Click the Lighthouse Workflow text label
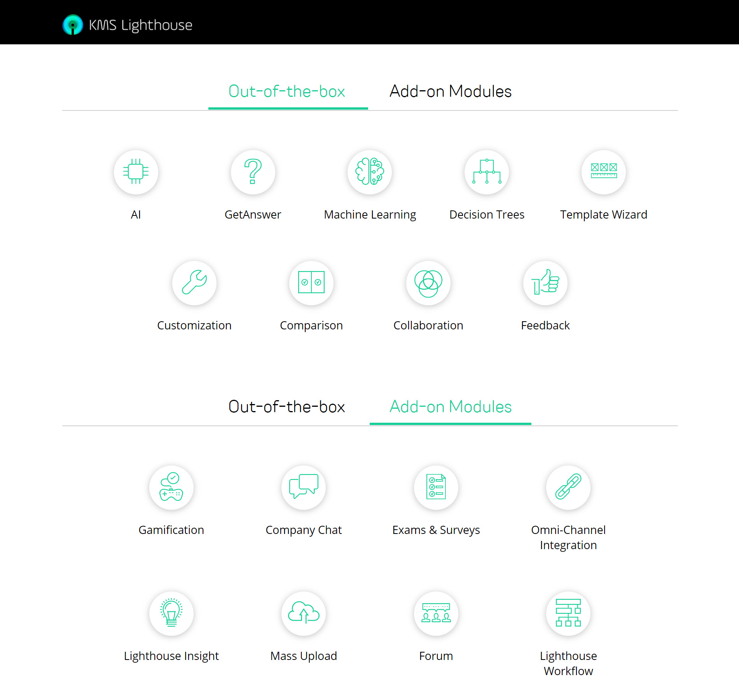739x700 pixels. 568,663
